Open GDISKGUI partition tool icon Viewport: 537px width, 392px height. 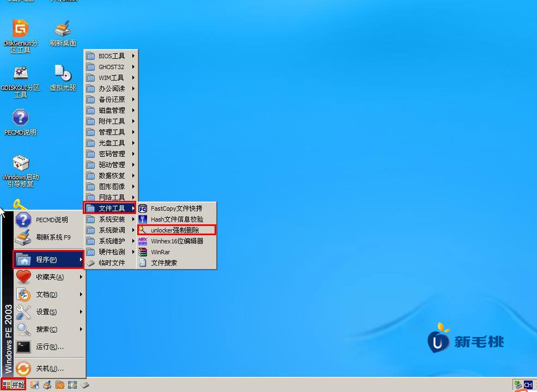[x=20, y=73]
